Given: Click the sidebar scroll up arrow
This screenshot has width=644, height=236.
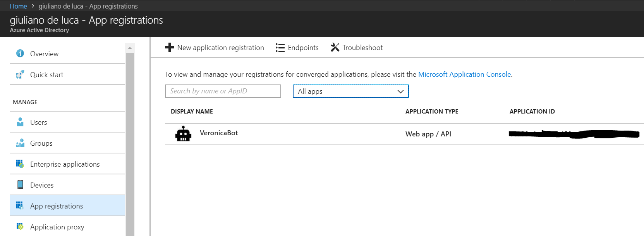Looking at the screenshot, I should click(x=130, y=48).
